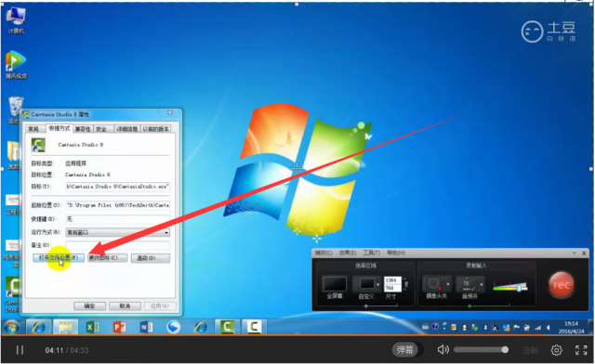Screen dimensions: 595x364
Task: Open PowerPoint icon in the taskbar
Action: [x=120, y=327]
